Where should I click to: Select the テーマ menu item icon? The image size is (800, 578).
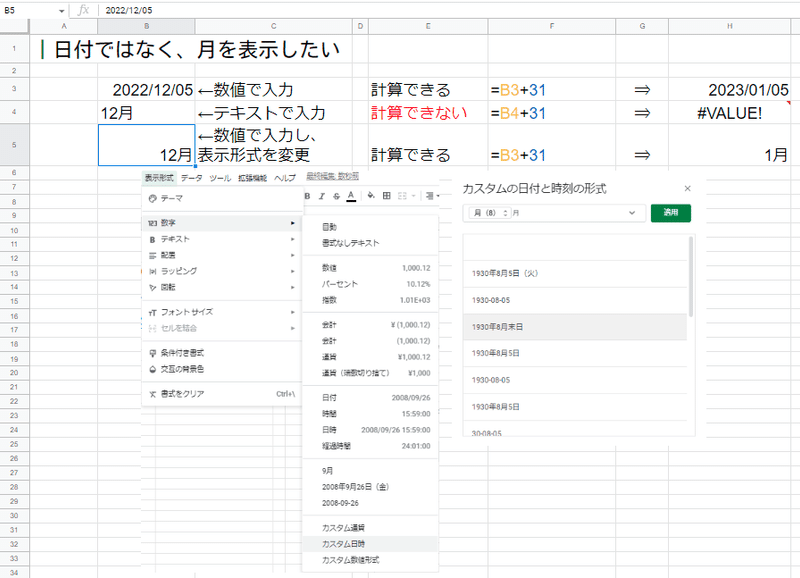coord(153,200)
